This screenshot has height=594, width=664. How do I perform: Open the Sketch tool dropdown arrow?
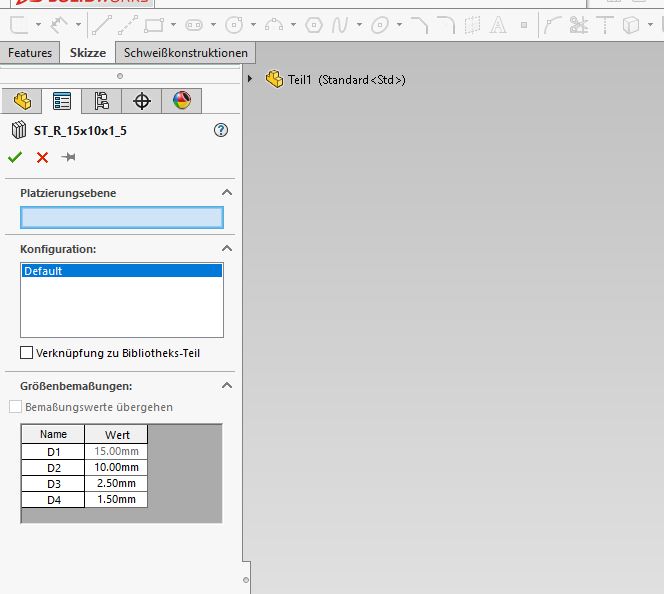pyautogui.click(x=39, y=25)
